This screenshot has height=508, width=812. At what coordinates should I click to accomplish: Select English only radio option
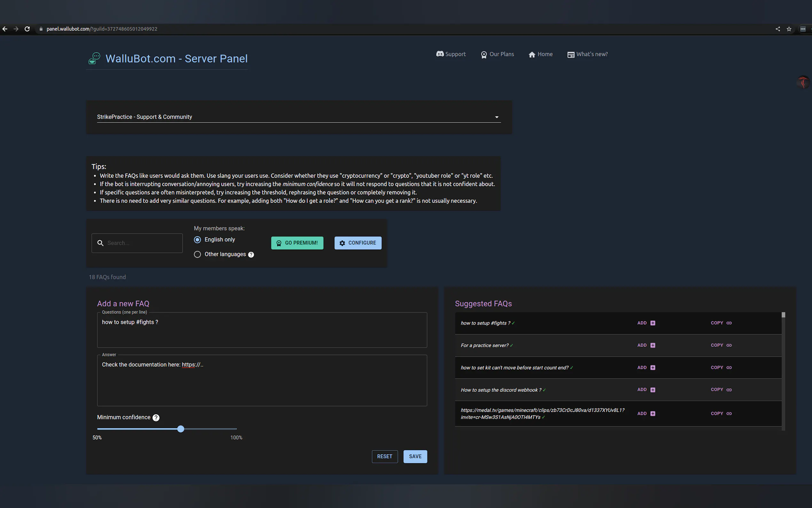(197, 240)
